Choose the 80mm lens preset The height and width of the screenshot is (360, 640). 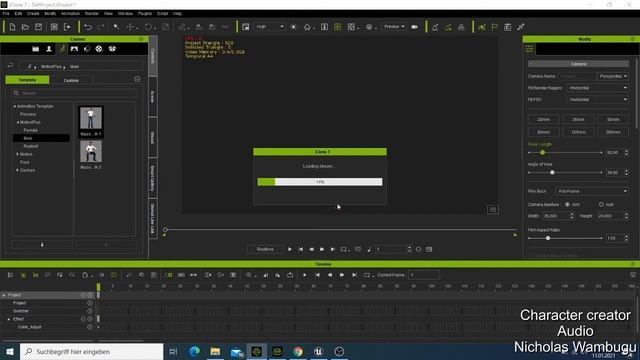pyautogui.click(x=544, y=132)
